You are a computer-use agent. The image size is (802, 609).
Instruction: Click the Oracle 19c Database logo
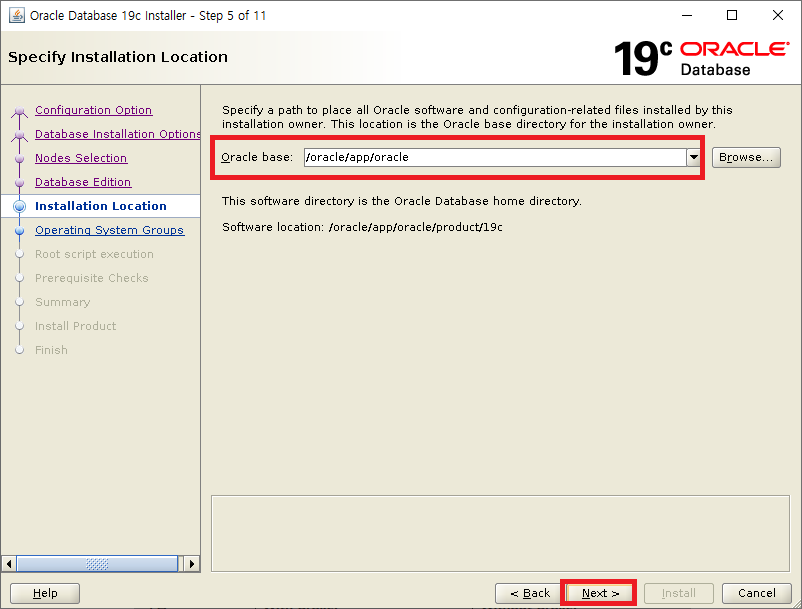701,58
